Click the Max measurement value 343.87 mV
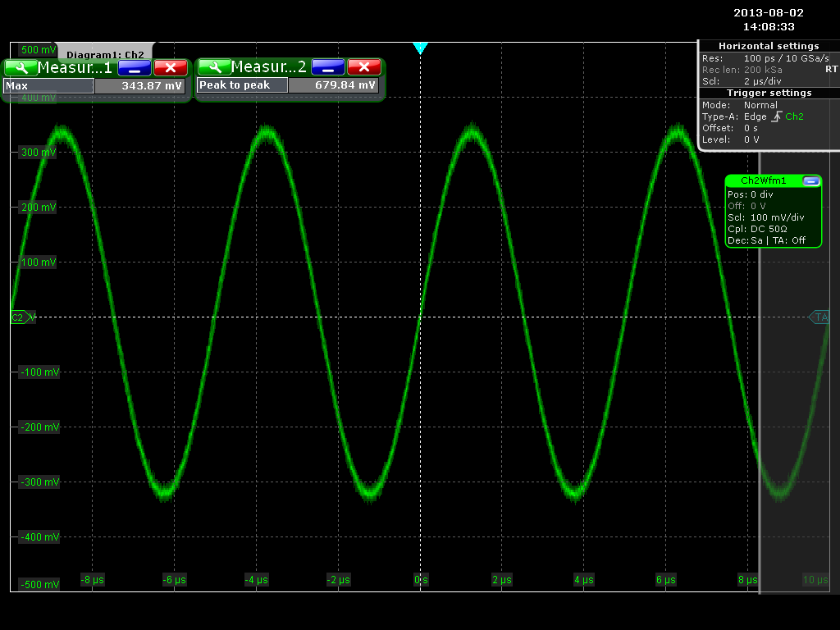The height and width of the screenshot is (630, 840). (140, 85)
